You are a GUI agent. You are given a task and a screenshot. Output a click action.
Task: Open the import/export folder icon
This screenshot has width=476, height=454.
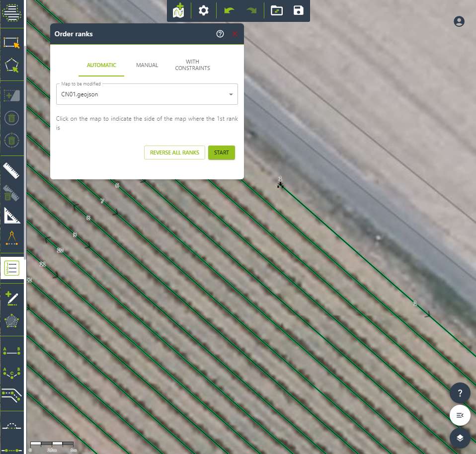[276, 10]
